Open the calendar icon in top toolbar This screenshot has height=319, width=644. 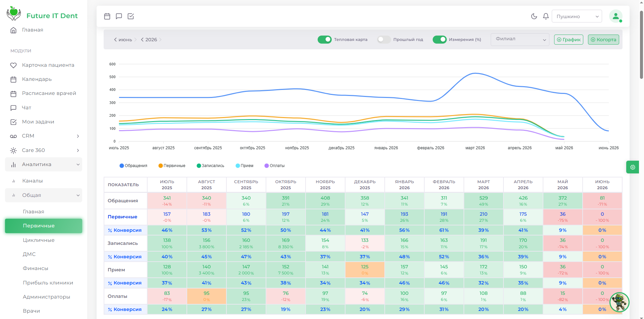107,16
